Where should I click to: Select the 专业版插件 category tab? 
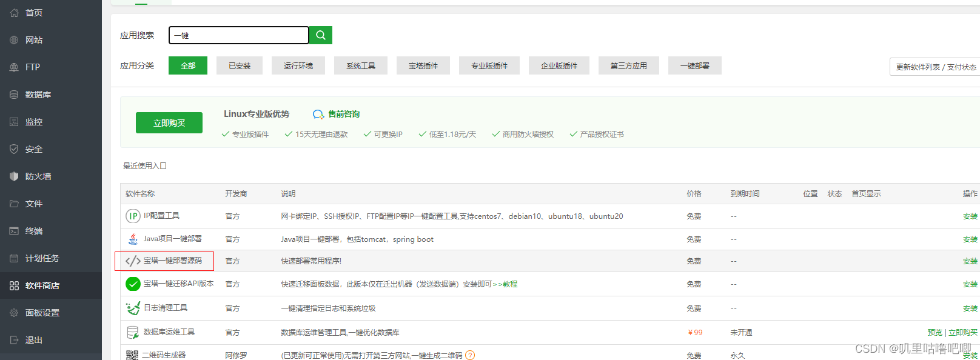pos(489,65)
